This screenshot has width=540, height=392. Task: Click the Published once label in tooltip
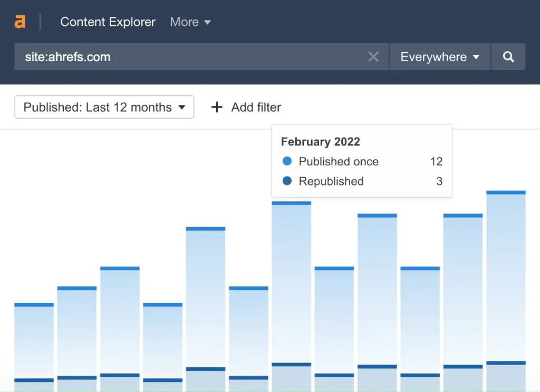pos(339,161)
